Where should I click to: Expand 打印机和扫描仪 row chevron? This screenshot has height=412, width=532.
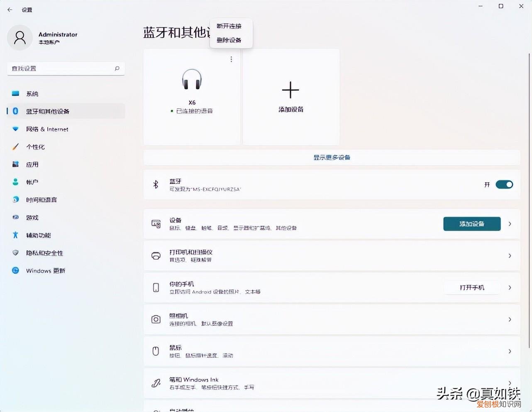click(510, 256)
